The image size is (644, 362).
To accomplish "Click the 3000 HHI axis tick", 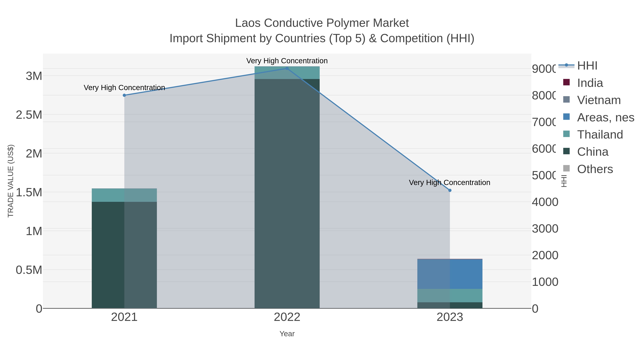I will point(545,229).
